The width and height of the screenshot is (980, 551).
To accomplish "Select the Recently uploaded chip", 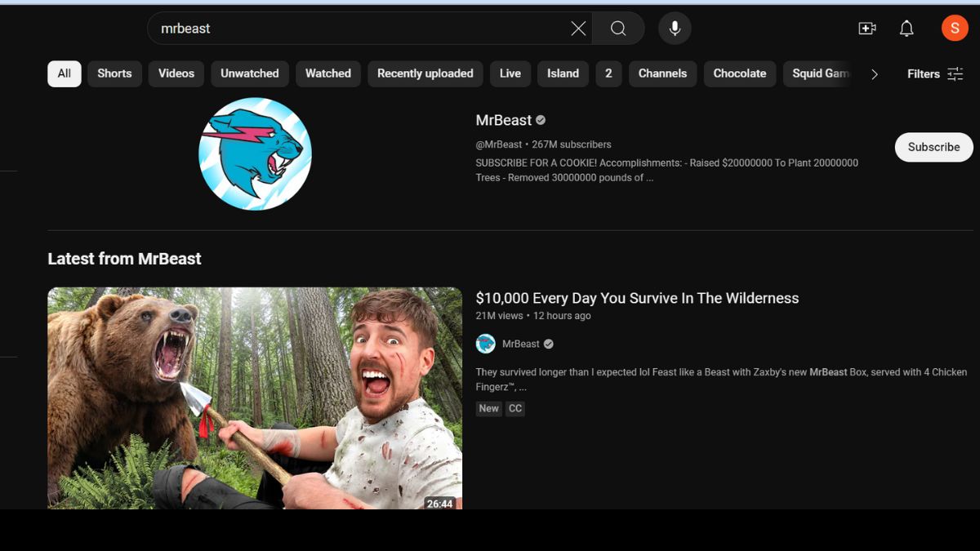I will pyautogui.click(x=425, y=73).
